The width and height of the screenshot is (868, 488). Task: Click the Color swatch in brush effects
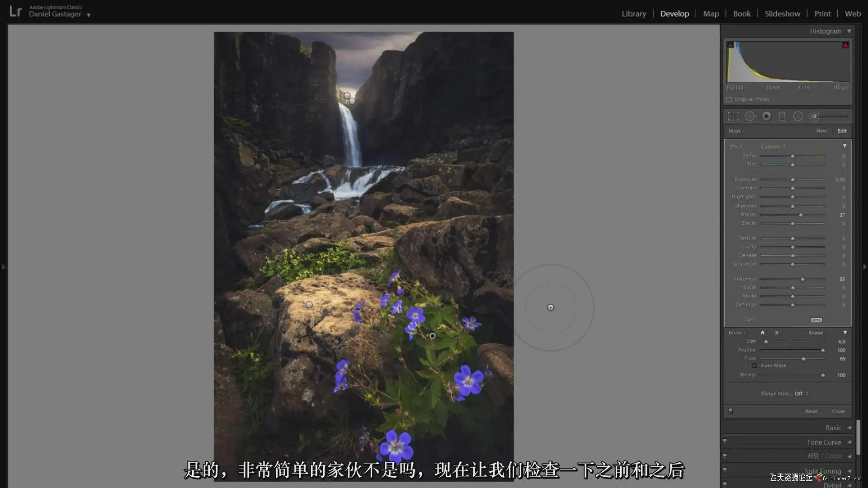click(816, 320)
